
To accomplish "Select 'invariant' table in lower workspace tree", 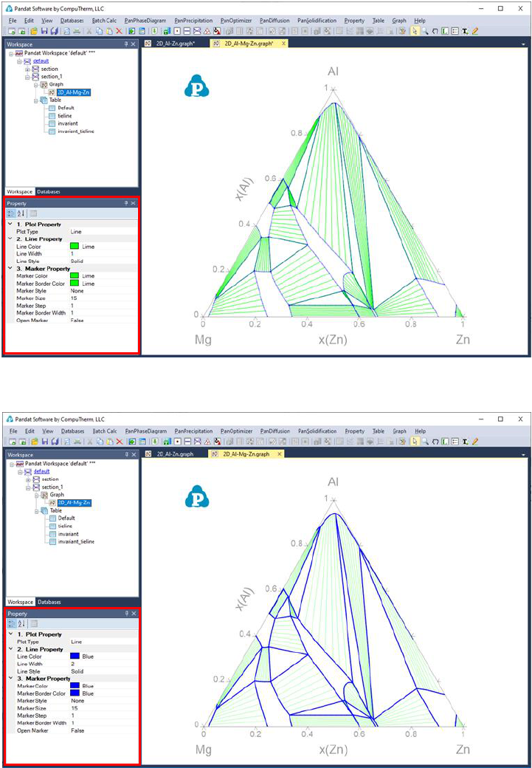I will [x=68, y=533].
